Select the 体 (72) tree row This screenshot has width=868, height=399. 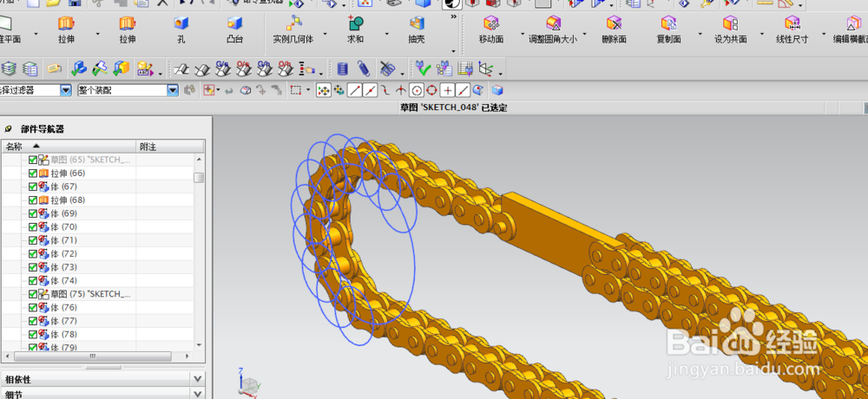(x=97, y=253)
